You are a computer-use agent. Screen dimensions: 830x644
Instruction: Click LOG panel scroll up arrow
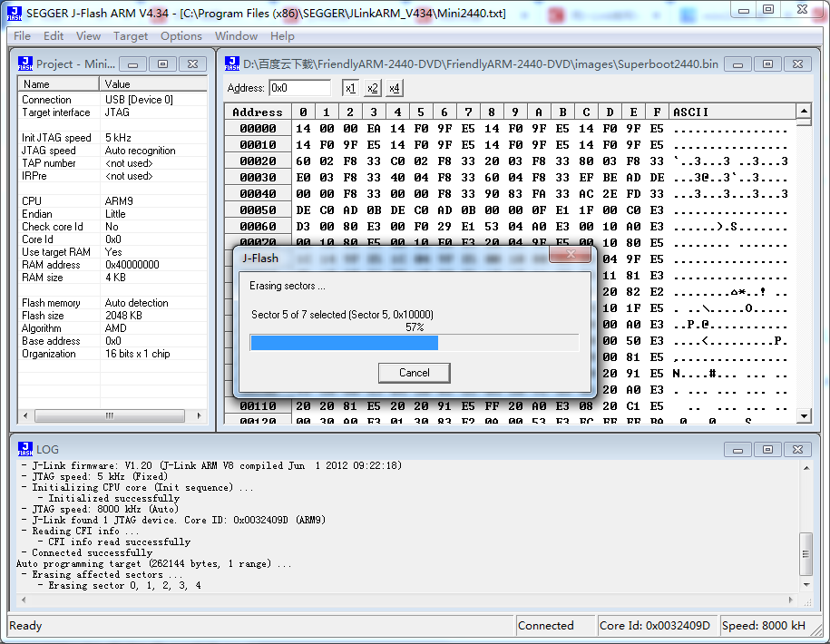(x=806, y=468)
